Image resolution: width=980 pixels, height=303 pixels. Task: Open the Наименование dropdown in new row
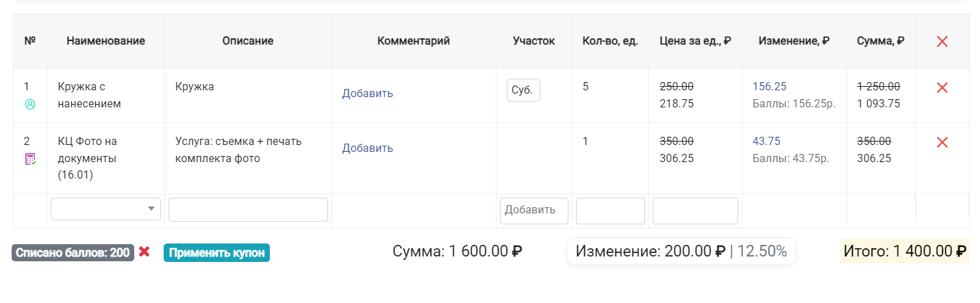tap(106, 209)
